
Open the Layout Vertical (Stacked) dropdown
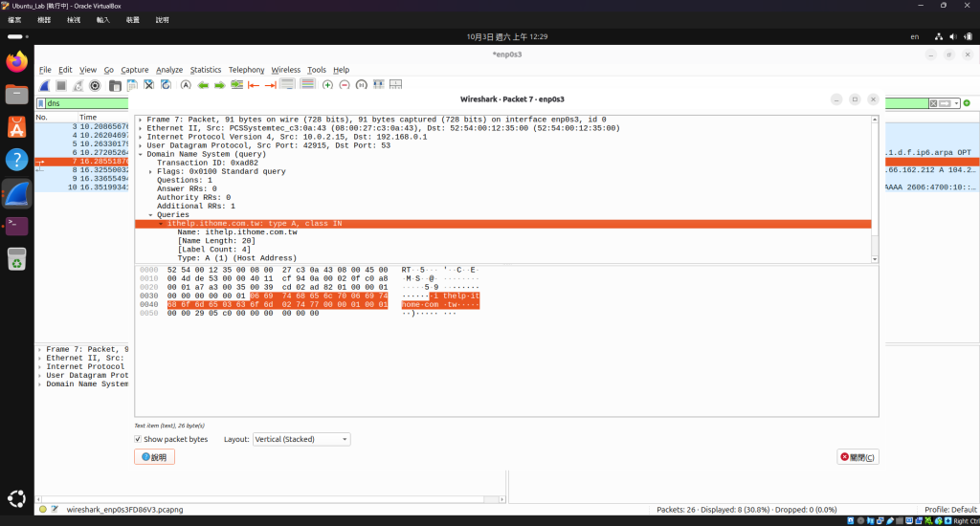[301, 439]
